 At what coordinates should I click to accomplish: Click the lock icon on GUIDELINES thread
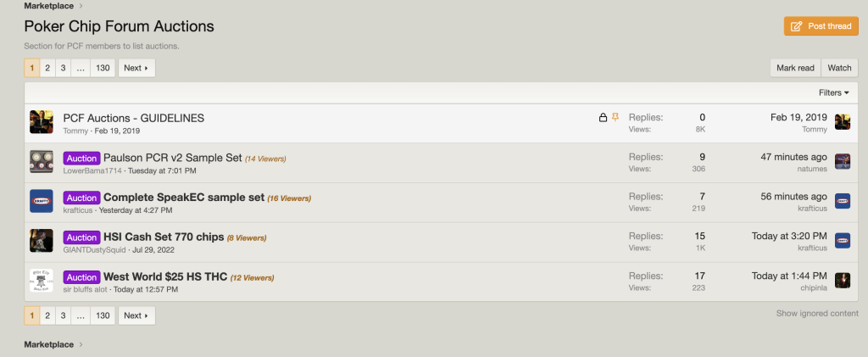[x=604, y=117]
